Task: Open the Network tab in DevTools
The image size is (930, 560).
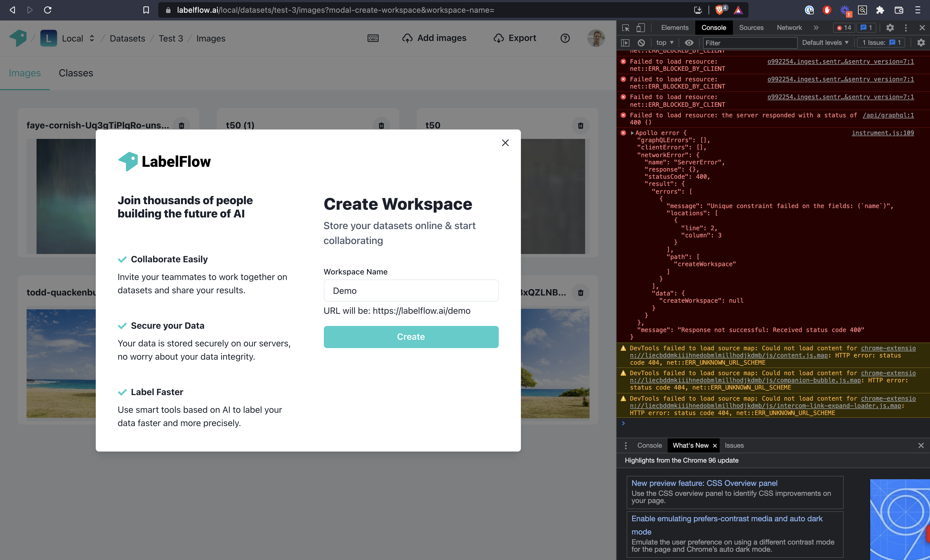Action: [789, 28]
